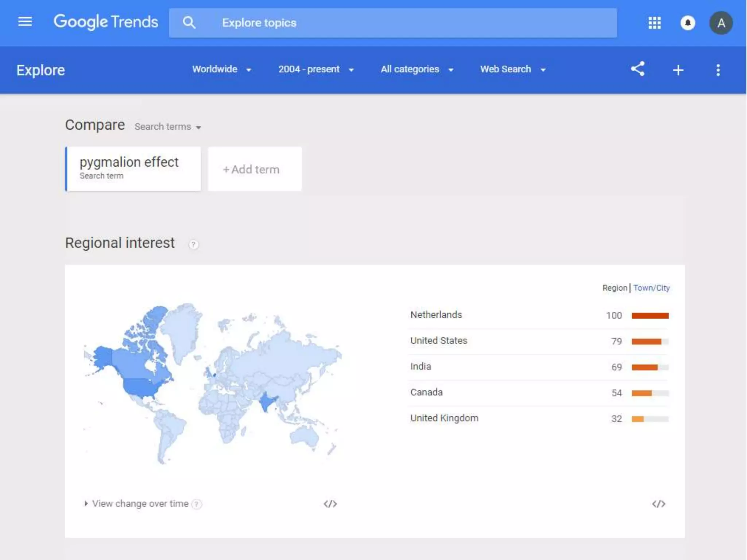Open the Web Search type dropdown
The width and height of the screenshot is (747, 560).
coord(512,69)
